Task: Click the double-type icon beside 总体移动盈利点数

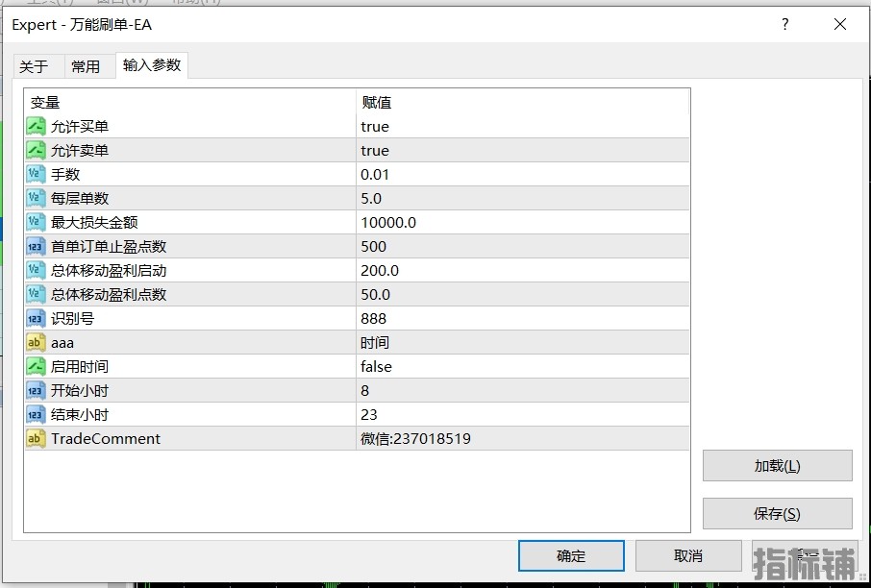Action: pos(36,294)
